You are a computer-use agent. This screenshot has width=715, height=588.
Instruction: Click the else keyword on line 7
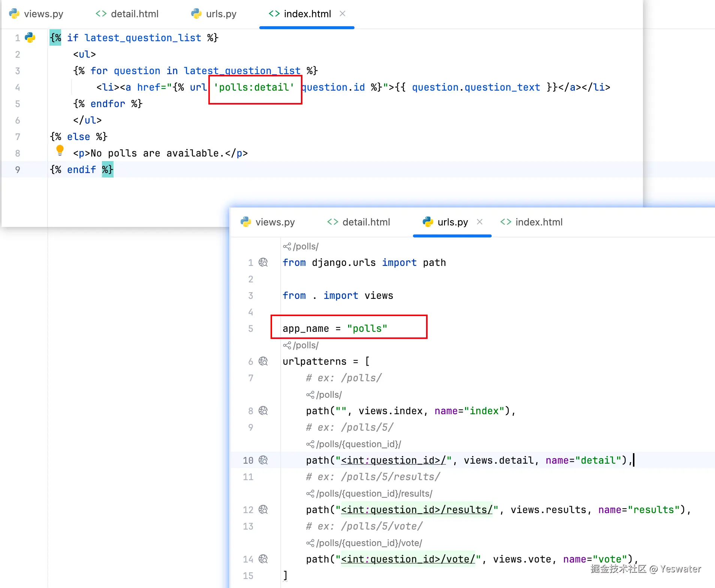pos(79,137)
